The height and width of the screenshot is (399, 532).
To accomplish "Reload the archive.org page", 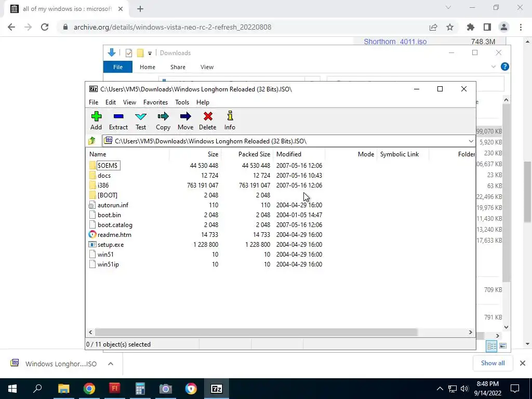I will (x=45, y=27).
